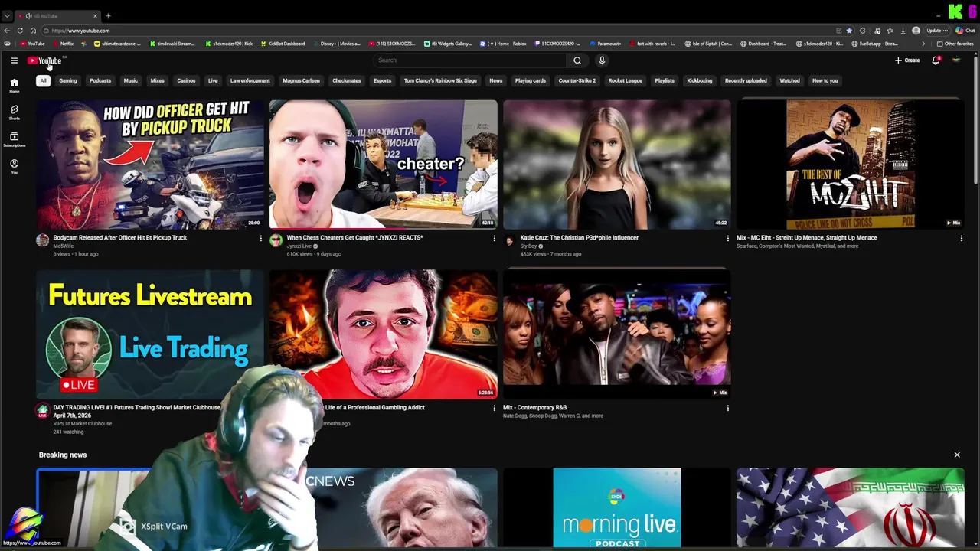The height and width of the screenshot is (551, 980).
Task: Open more options for MC Eiht mix
Action: click(961, 239)
